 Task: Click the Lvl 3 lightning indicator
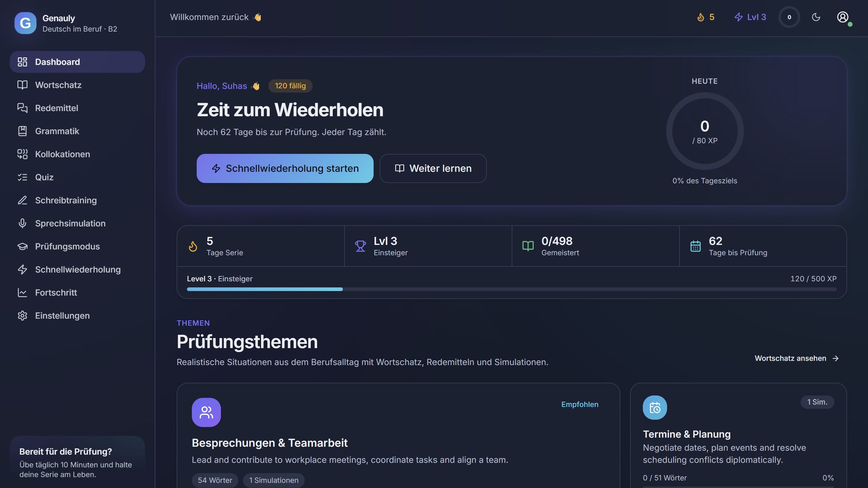(x=750, y=17)
